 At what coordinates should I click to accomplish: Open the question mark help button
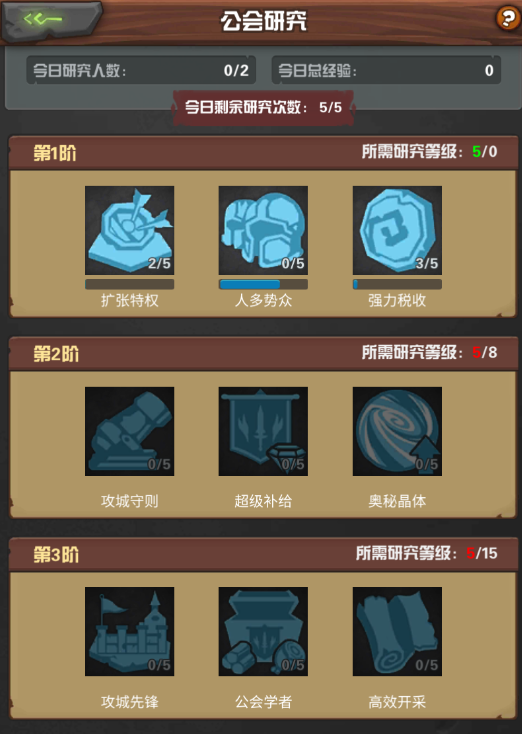[507, 18]
